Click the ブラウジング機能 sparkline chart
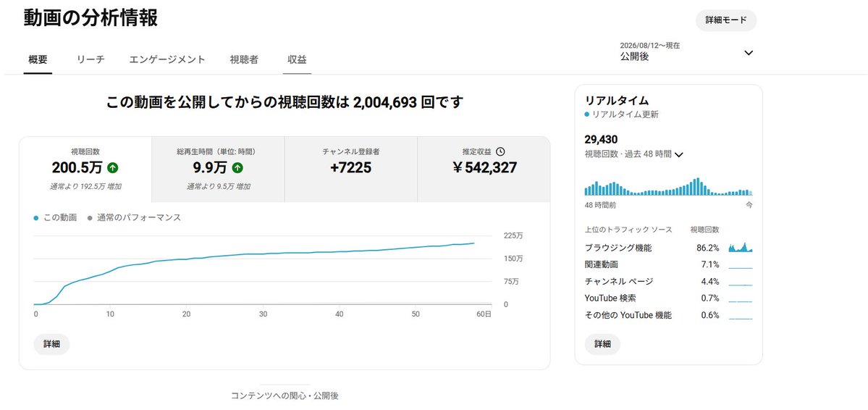Image resolution: width=868 pixels, height=410 pixels. coord(741,247)
